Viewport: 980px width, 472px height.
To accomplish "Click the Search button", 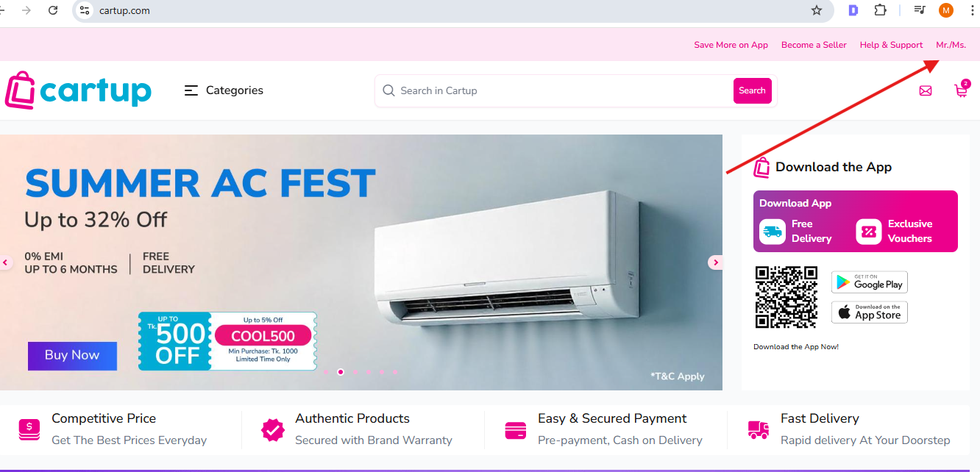I will [752, 90].
